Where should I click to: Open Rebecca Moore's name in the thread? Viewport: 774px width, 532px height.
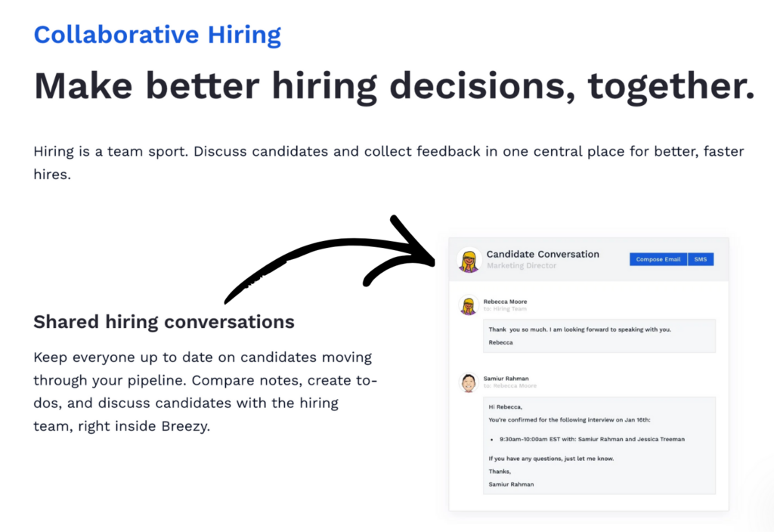[x=505, y=300]
